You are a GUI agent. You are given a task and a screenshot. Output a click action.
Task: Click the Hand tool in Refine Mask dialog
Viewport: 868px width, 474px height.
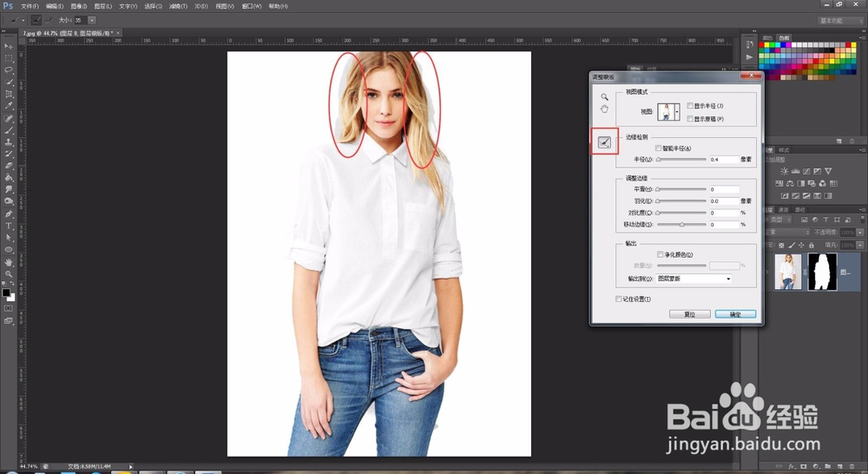tap(604, 109)
